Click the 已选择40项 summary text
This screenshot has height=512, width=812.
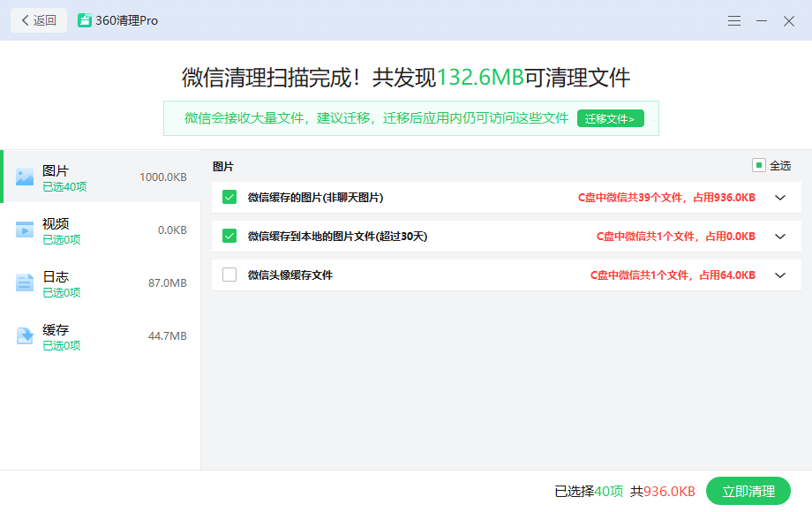click(x=589, y=492)
